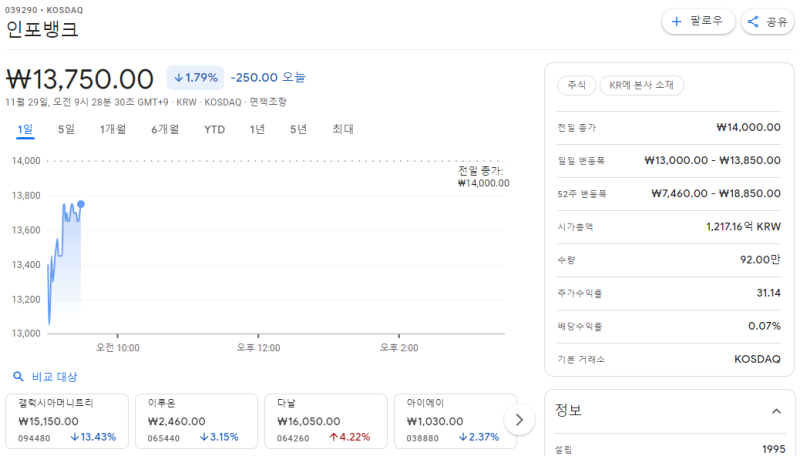Click the 주식 chip
The image size is (800, 456).
click(x=577, y=85)
